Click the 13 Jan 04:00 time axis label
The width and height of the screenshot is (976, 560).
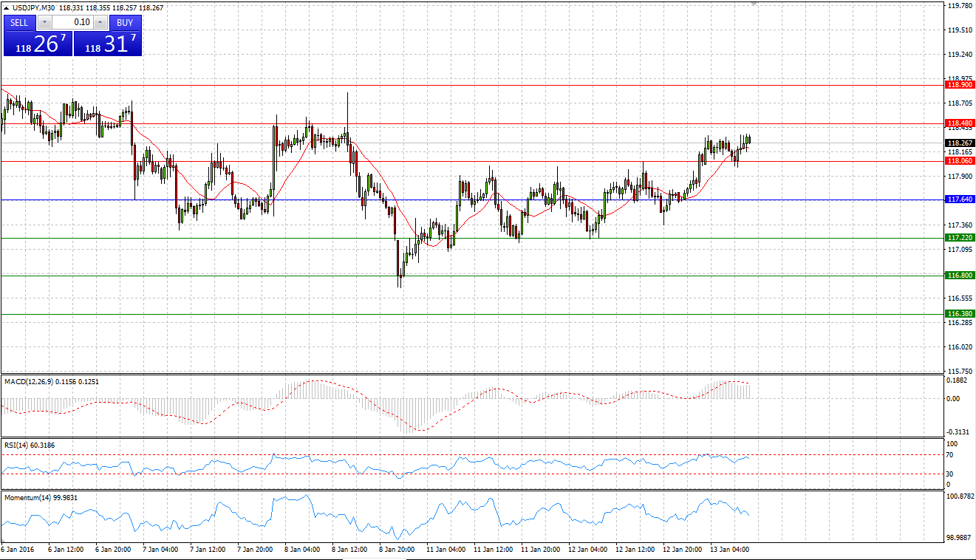point(728,550)
